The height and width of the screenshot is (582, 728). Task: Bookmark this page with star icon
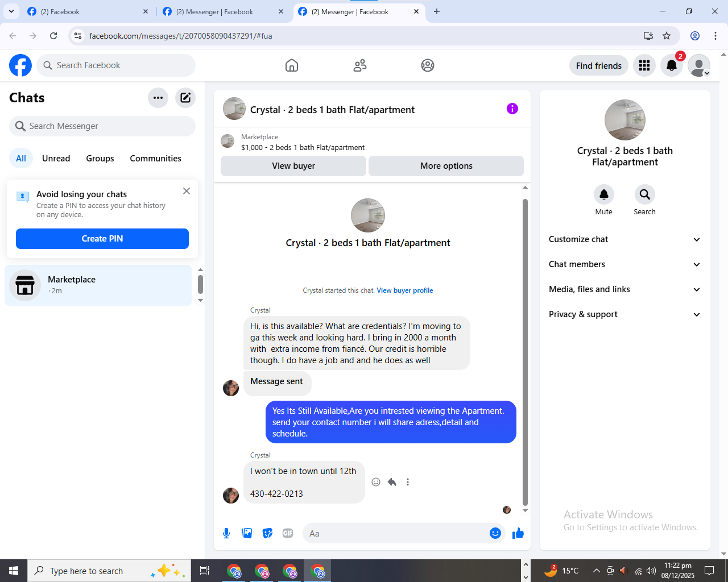pyautogui.click(x=667, y=36)
